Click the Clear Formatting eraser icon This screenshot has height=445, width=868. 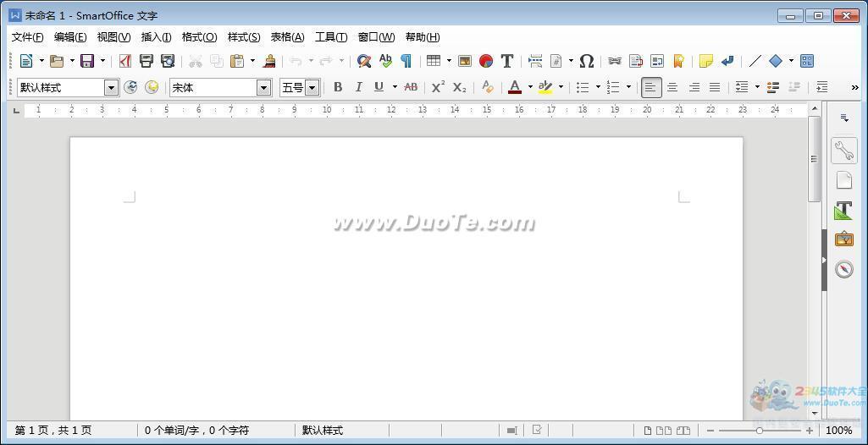pyautogui.click(x=487, y=87)
